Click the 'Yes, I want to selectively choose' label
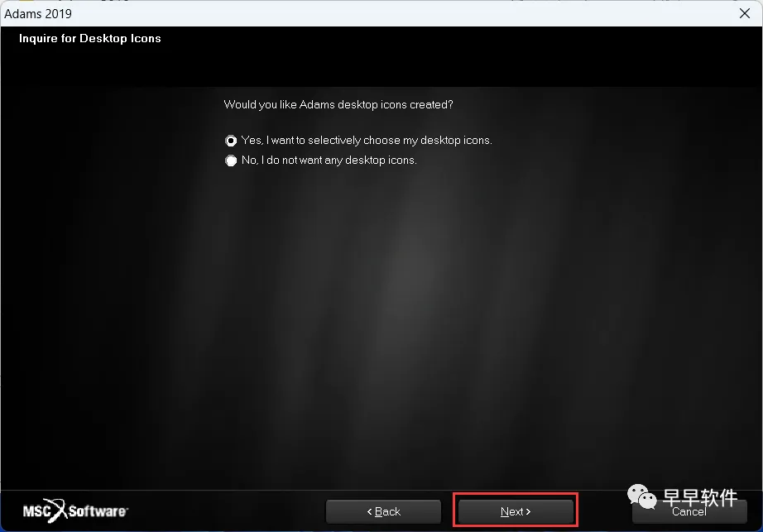The image size is (763, 532). point(367,141)
